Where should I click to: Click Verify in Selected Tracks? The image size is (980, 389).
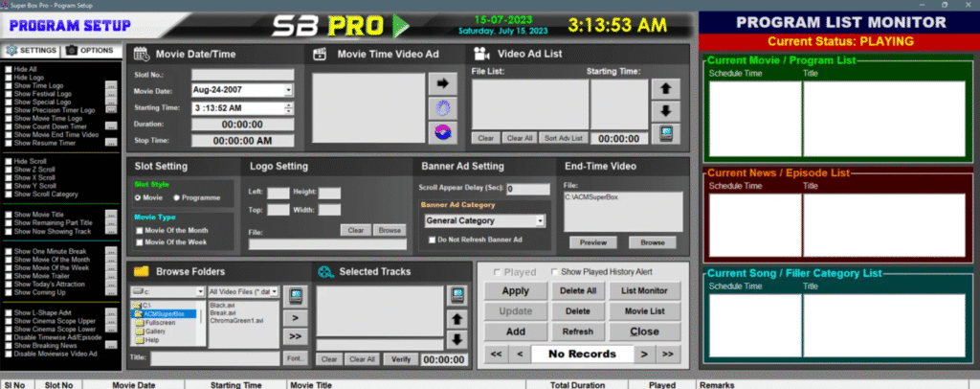click(x=401, y=359)
